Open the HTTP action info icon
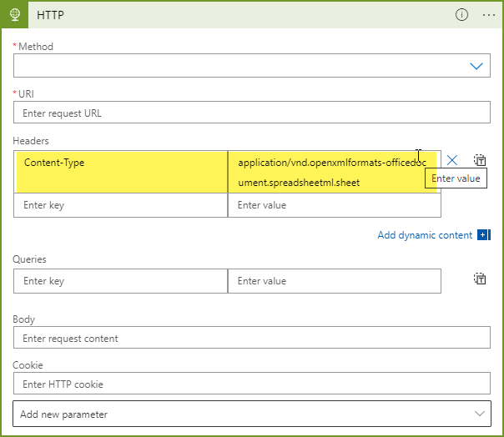504x437 pixels. 461,15
